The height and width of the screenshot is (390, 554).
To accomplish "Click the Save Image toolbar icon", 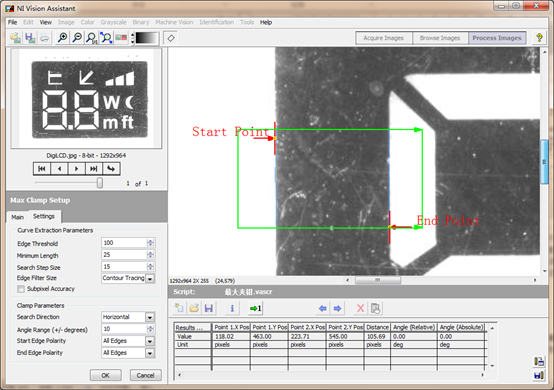I will click(x=30, y=38).
